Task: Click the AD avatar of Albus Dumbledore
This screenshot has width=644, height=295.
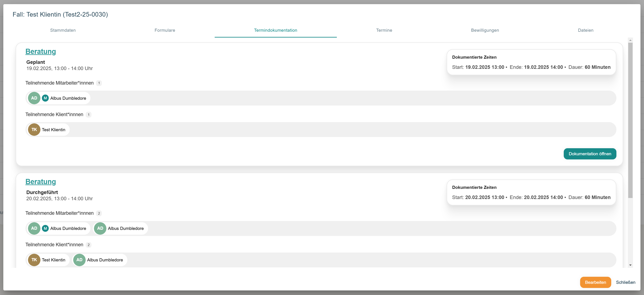Action: (x=34, y=98)
